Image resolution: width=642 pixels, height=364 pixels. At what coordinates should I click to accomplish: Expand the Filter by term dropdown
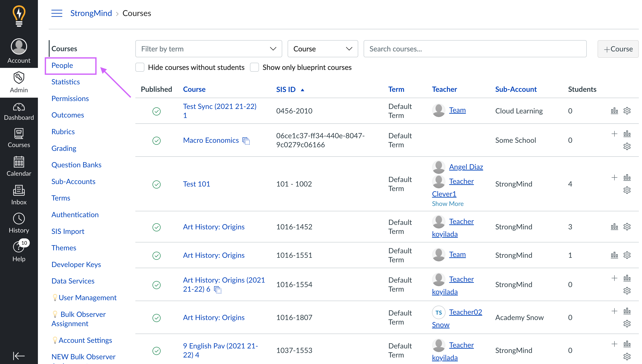(x=208, y=49)
